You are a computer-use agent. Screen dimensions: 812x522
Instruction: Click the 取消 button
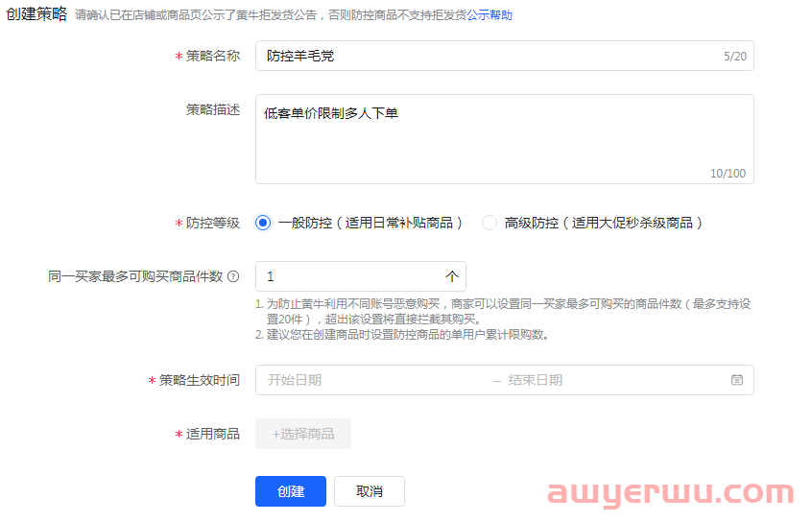click(370, 491)
